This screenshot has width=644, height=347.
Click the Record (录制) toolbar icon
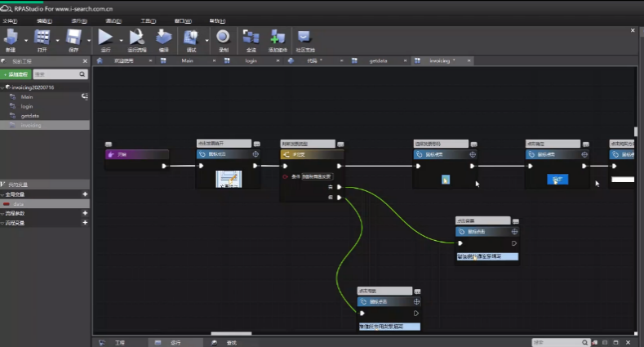click(223, 38)
